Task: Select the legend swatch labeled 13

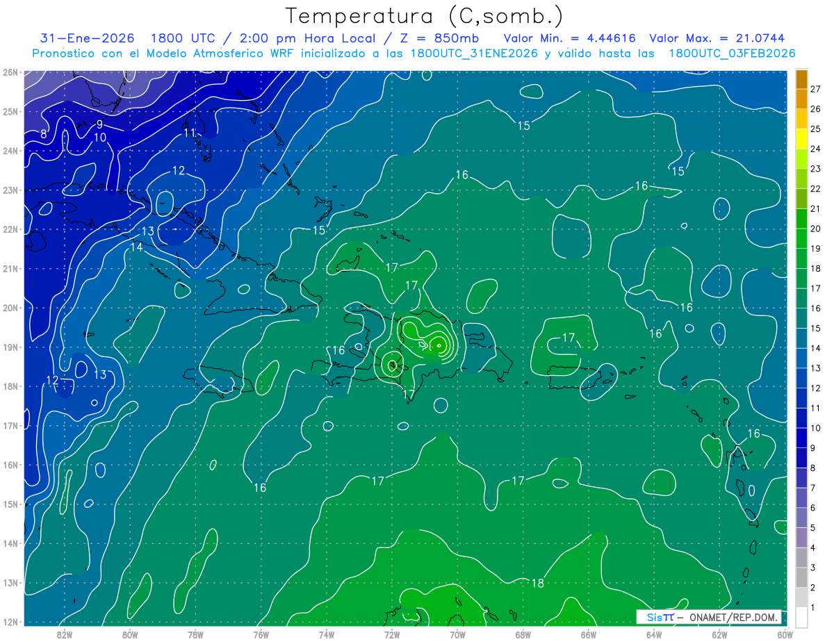Action: point(801,358)
